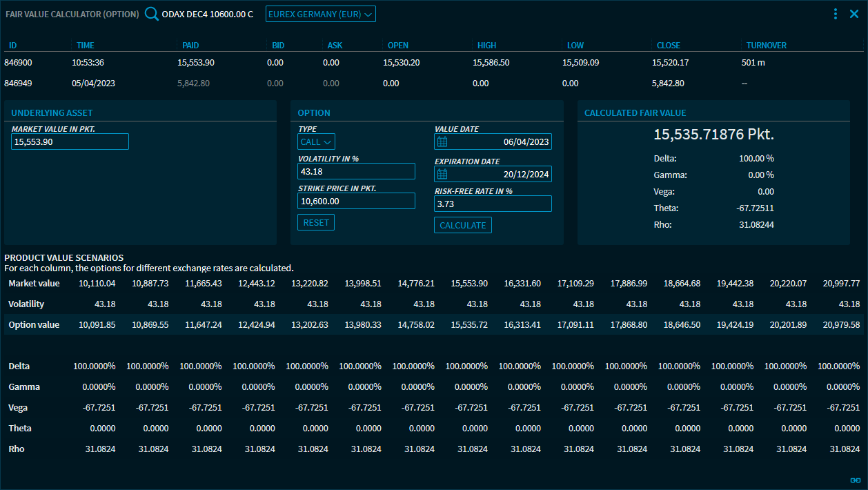Open the three-dot options menu
The image size is (868, 490).
coord(836,14)
